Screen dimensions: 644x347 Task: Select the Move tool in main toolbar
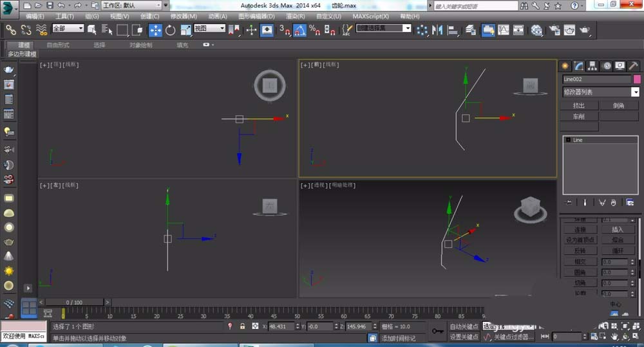tap(155, 30)
